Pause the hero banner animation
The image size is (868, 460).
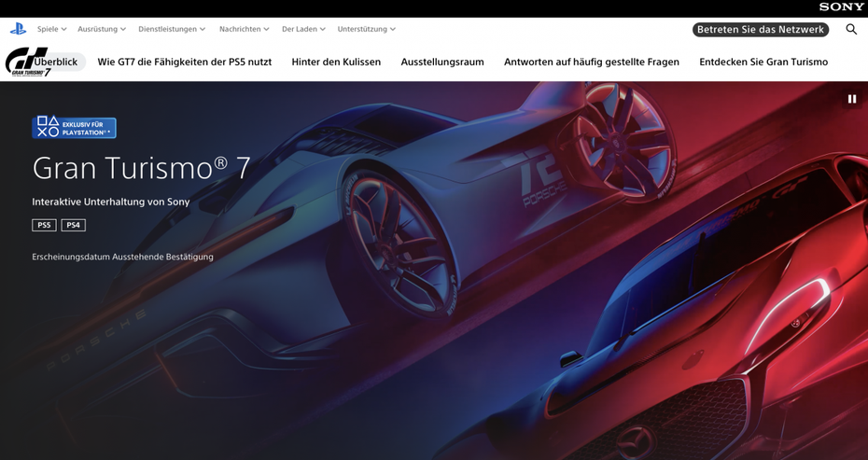click(851, 99)
